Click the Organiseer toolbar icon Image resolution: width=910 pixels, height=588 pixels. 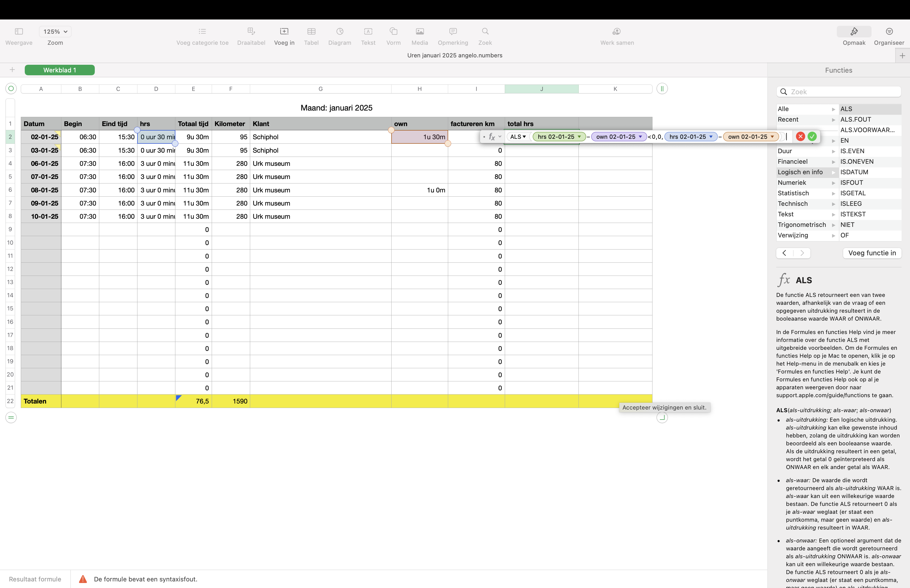pos(889,31)
